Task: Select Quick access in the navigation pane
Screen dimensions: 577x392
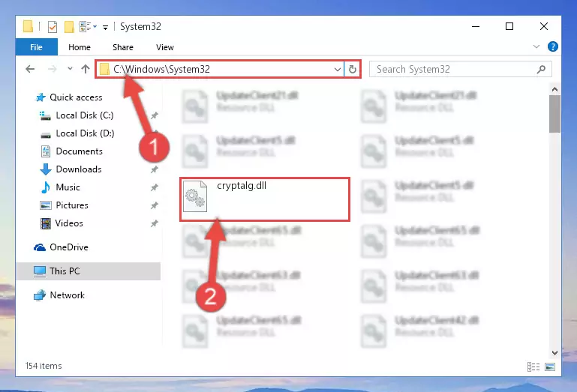Action: (76, 97)
